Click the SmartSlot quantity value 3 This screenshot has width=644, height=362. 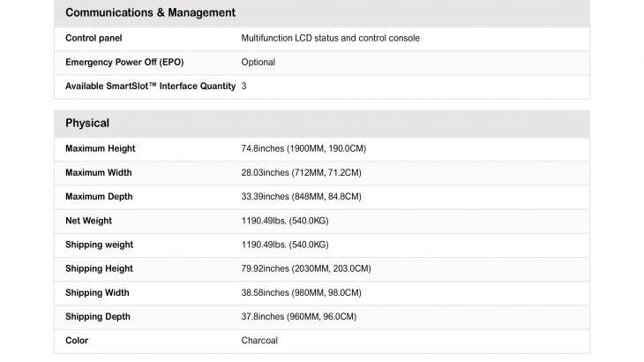point(244,87)
